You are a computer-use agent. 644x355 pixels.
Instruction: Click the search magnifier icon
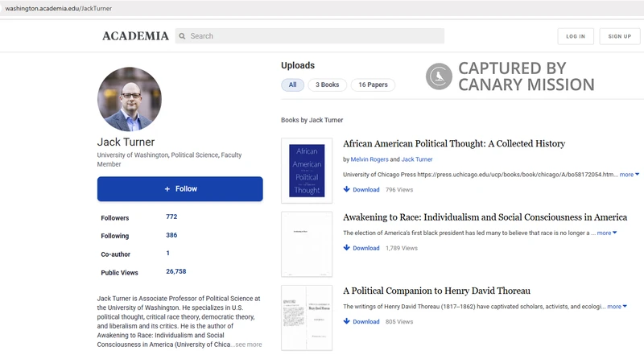pos(182,36)
